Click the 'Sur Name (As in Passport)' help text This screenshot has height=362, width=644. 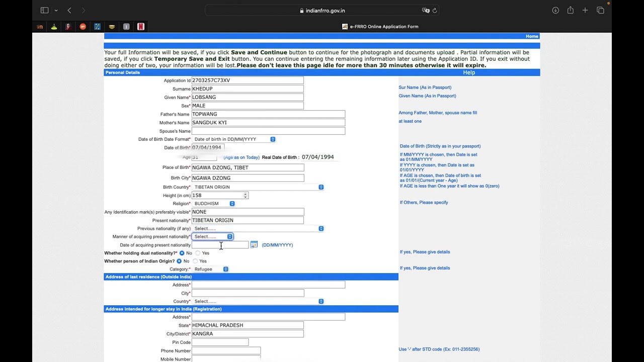425,87
